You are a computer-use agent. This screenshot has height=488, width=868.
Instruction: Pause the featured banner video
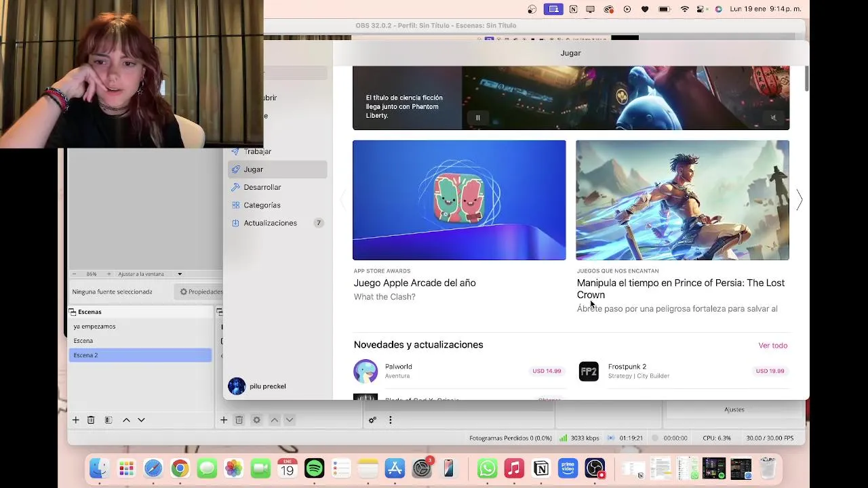click(477, 117)
